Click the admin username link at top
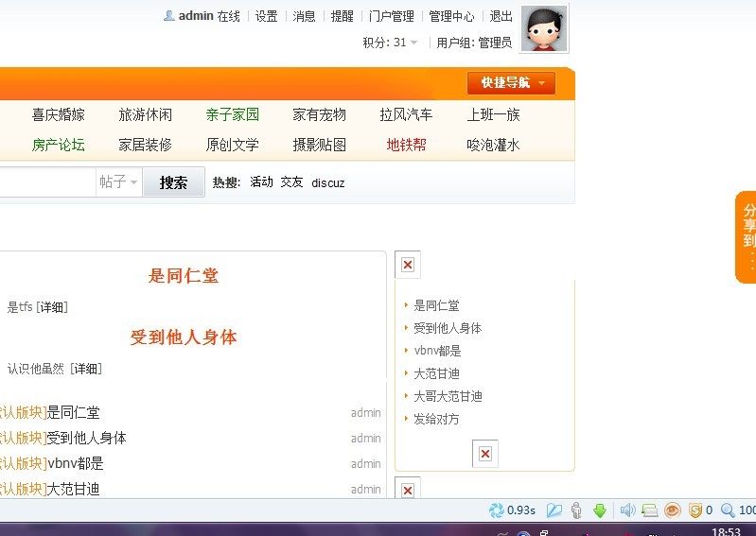This screenshot has width=756, height=536. coord(196,16)
